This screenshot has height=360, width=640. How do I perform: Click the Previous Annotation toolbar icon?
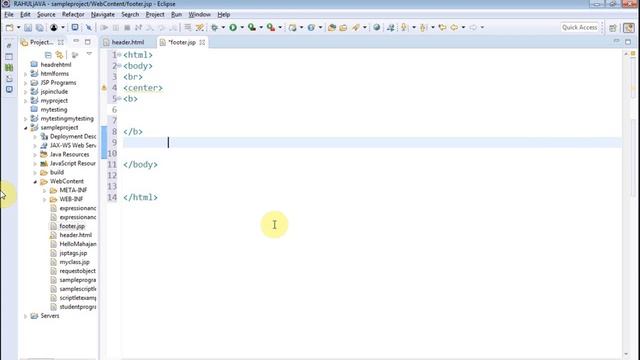(x=423, y=27)
